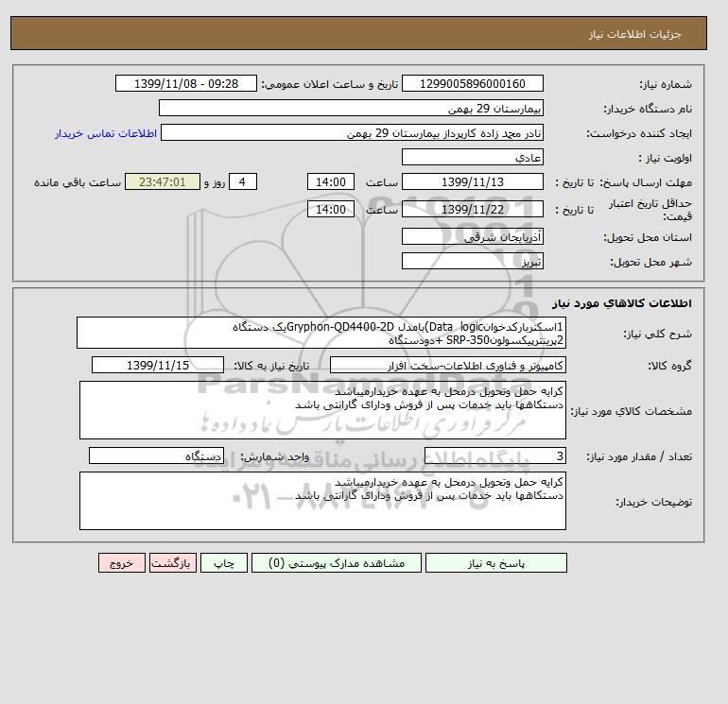Click the پاسخ به نیاز button
Image resolution: width=728 pixels, height=704 pixels.
pos(495,562)
